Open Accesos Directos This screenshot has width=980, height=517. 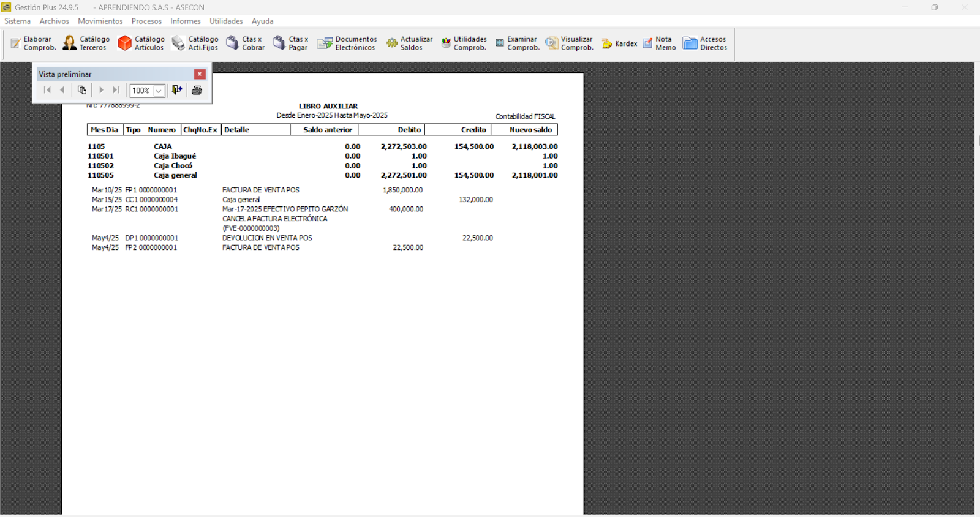coord(705,43)
